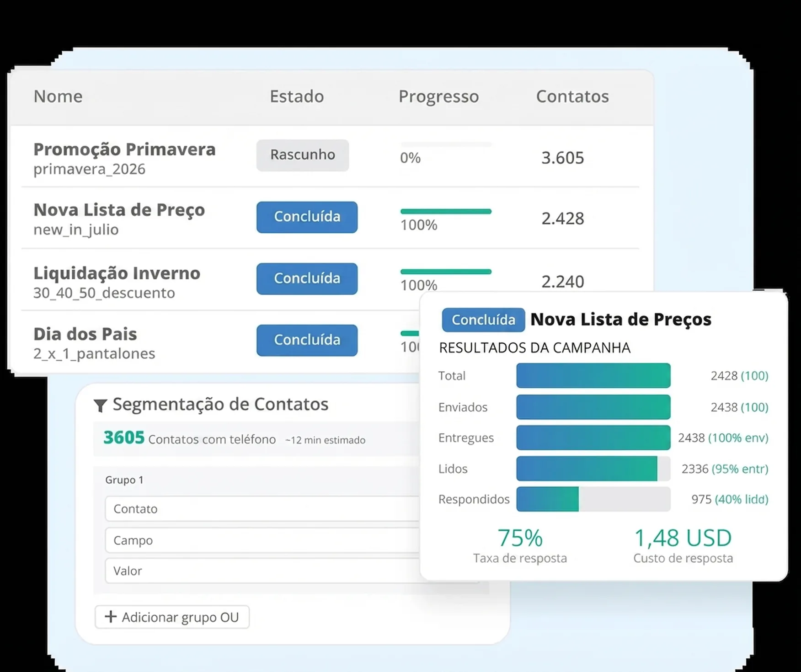Click the filter funnel icon beside Segmentação de Contatos
The image size is (801, 672).
(x=100, y=405)
